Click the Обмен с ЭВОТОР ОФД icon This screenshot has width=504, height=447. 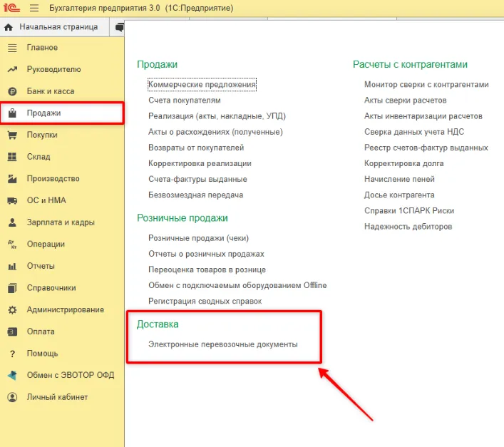pyautogui.click(x=12, y=375)
